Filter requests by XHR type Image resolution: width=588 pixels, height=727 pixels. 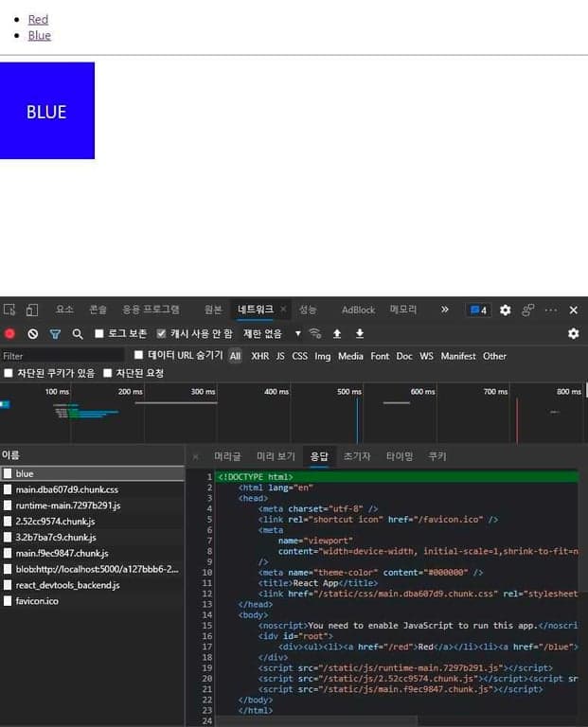(259, 356)
